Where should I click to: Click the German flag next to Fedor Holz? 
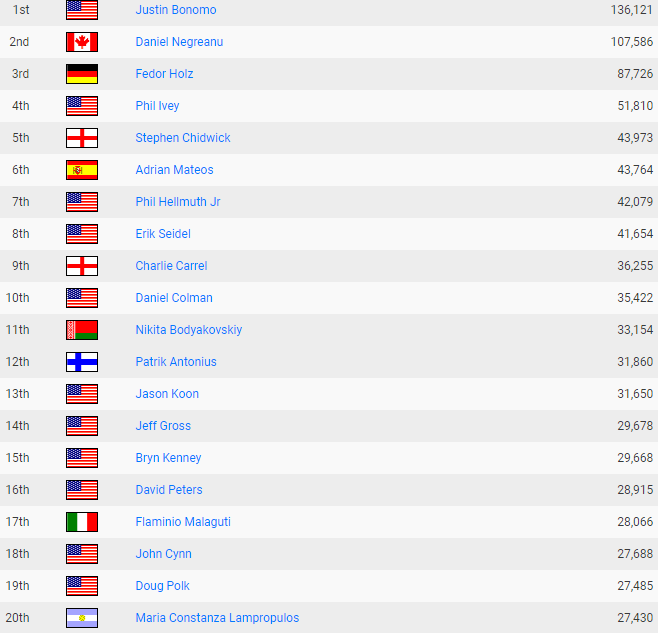click(x=82, y=74)
